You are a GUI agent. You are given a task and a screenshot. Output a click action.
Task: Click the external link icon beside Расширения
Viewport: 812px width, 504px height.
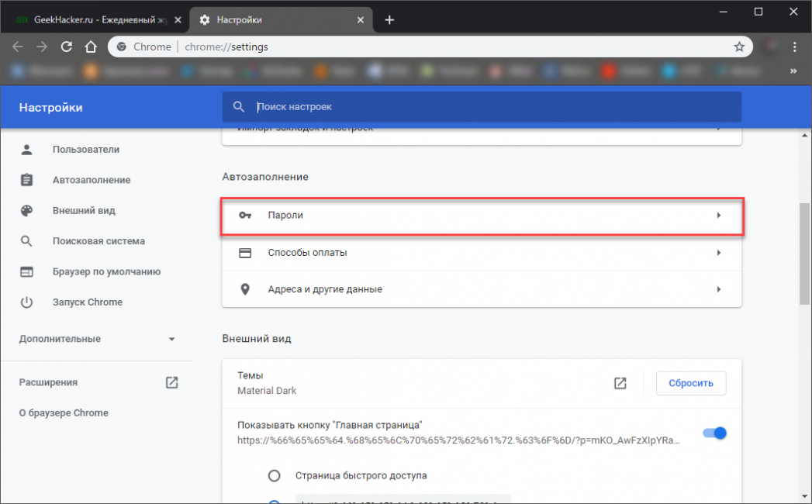171,382
